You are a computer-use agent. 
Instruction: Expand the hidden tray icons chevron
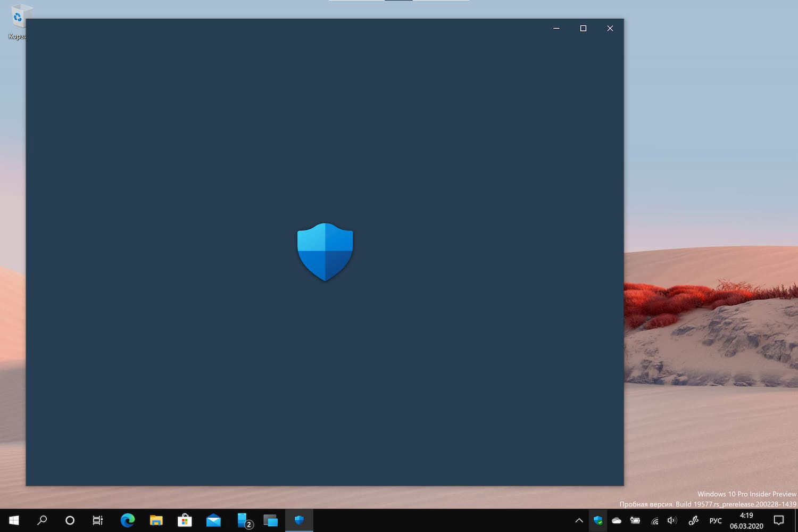coord(579,520)
